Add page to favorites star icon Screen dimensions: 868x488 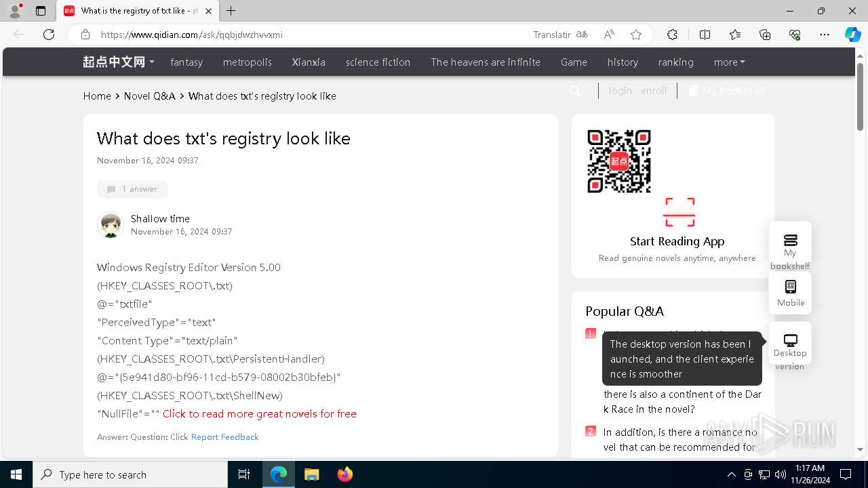[x=635, y=35]
